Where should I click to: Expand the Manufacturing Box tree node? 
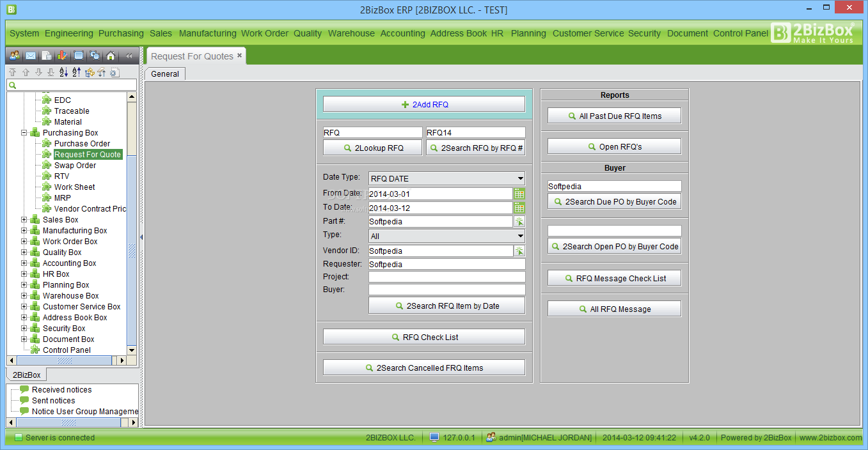click(x=24, y=231)
